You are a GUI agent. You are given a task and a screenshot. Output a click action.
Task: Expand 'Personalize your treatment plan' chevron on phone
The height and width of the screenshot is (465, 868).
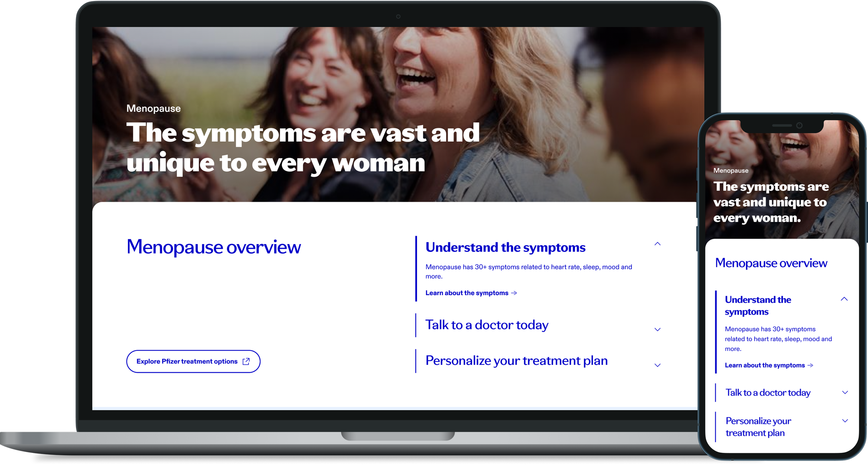click(x=845, y=421)
